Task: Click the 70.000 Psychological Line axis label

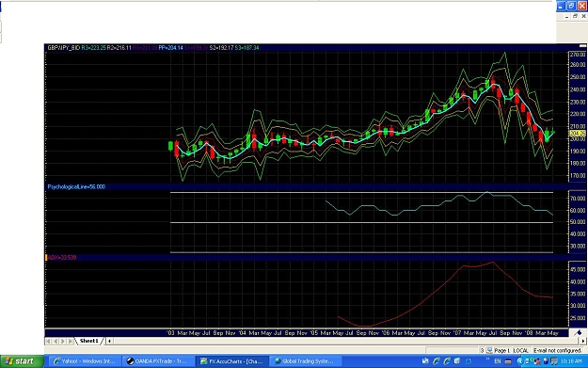Action: point(578,198)
